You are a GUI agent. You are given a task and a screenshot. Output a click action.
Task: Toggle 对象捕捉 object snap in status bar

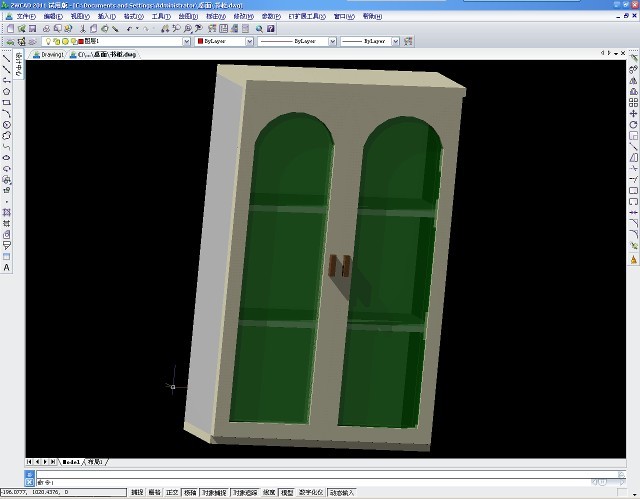[214, 492]
